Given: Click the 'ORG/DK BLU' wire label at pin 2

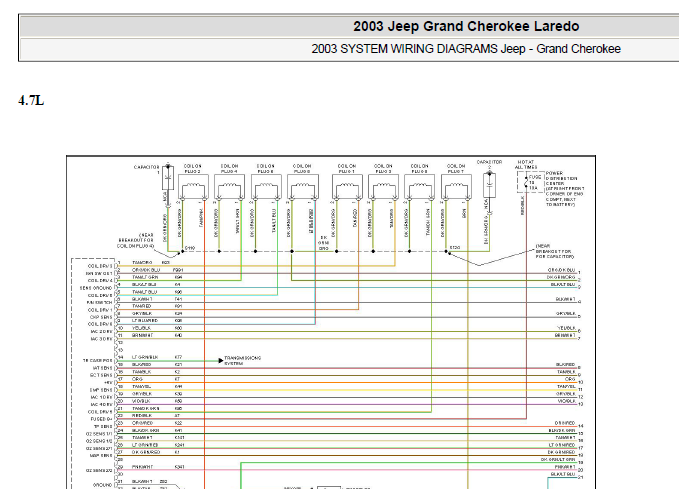Looking at the screenshot, I should (x=146, y=270).
